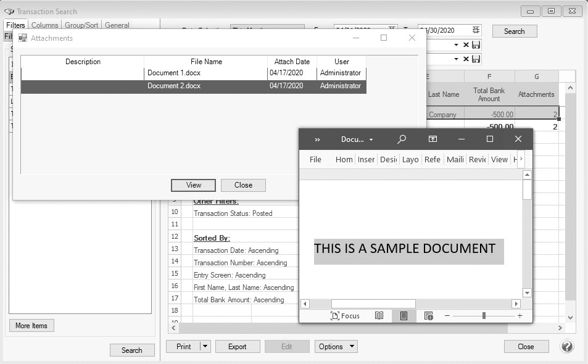The width and height of the screenshot is (588, 364).
Task: Click the zoom out minus icon in Word
Action: click(x=447, y=316)
